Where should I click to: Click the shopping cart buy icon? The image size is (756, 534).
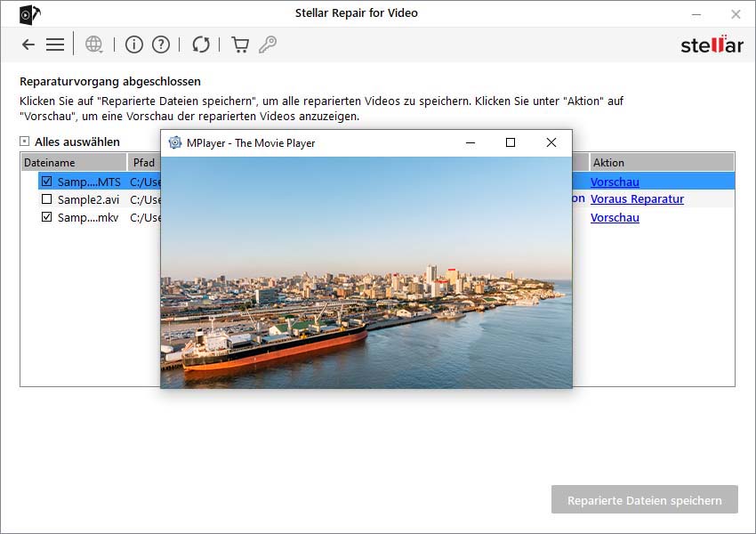point(239,44)
